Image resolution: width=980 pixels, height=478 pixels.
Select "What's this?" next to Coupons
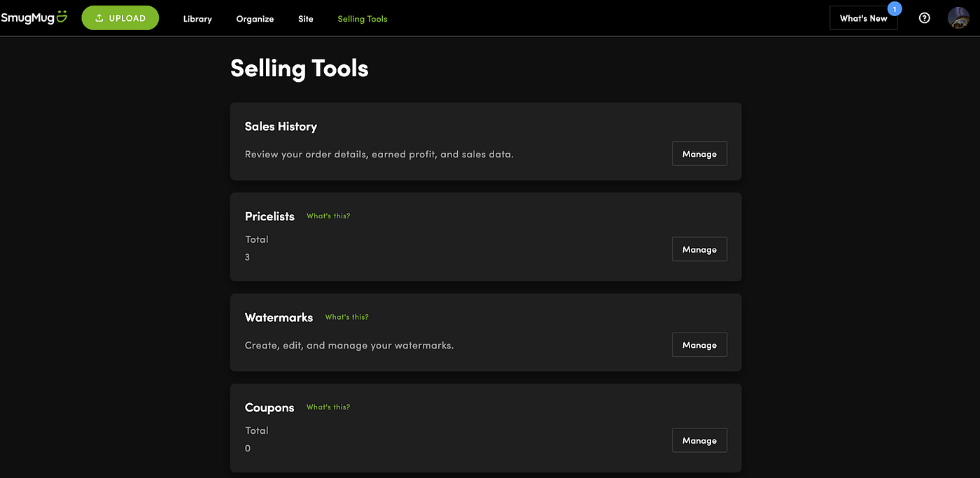click(328, 407)
